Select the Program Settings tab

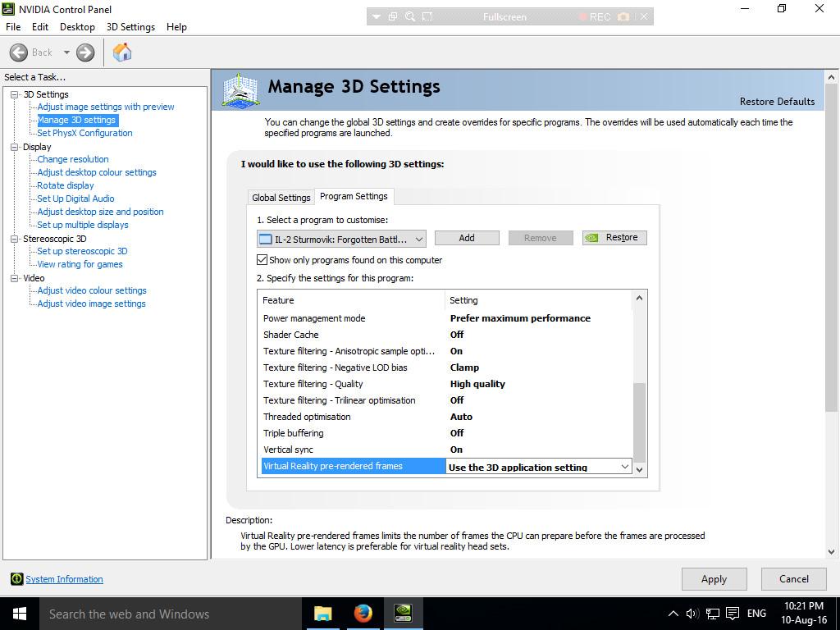354,196
